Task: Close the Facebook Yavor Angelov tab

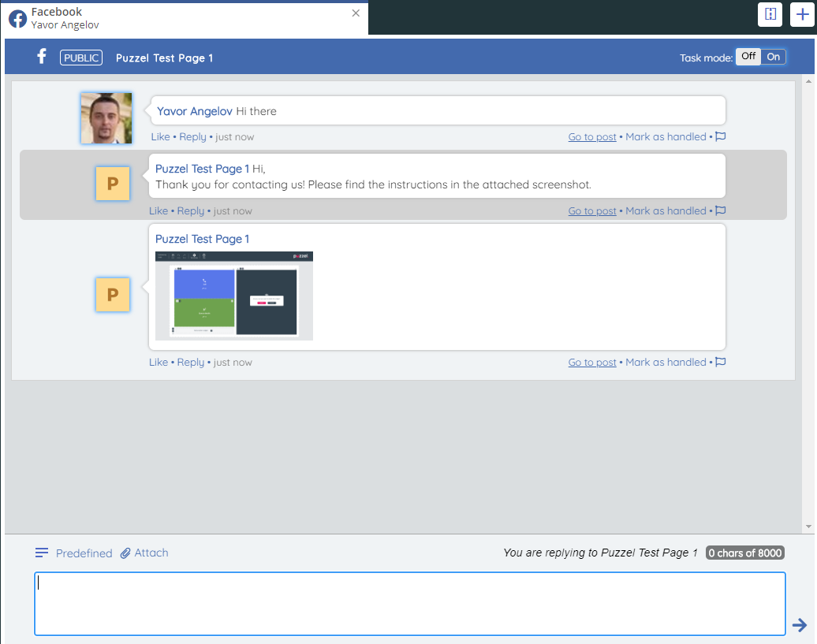Action: point(356,13)
